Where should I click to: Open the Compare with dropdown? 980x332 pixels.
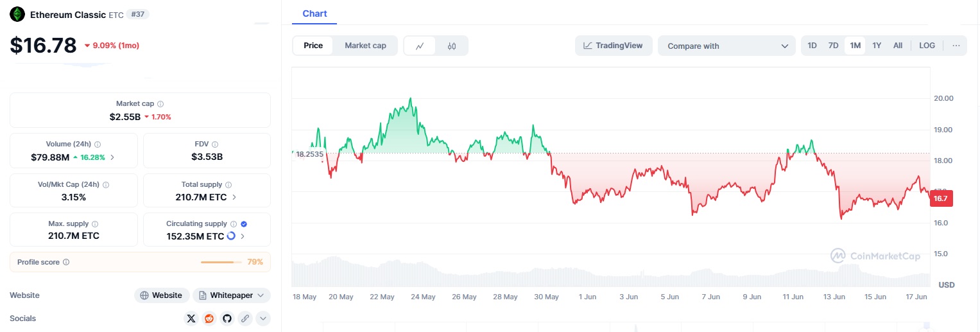pyautogui.click(x=726, y=46)
